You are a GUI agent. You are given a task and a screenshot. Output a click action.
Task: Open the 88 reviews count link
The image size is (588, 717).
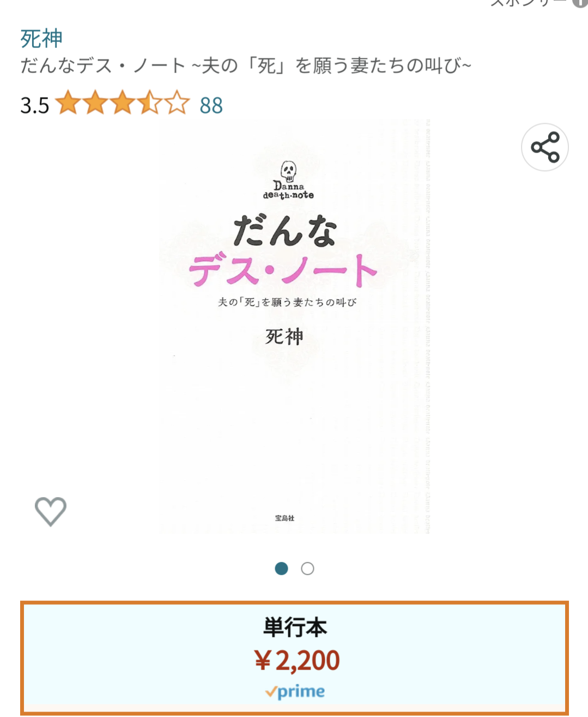(x=211, y=105)
